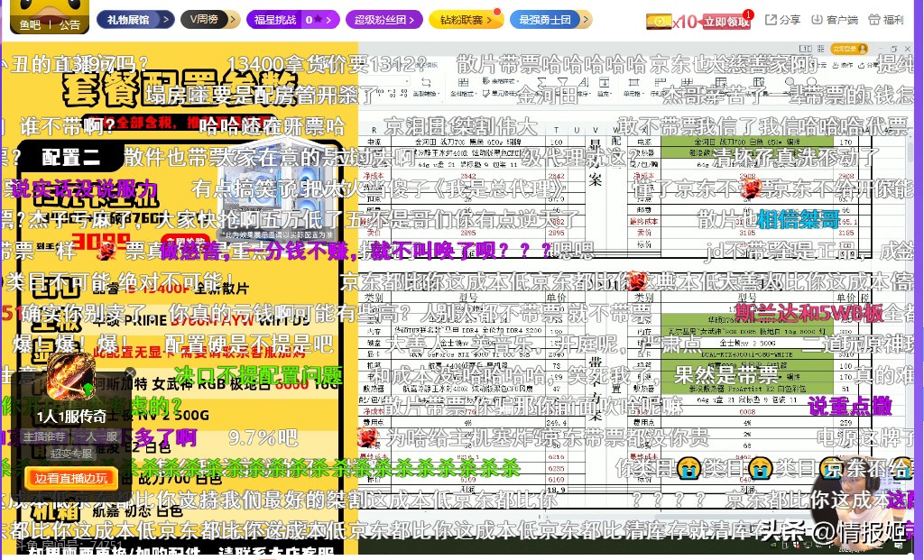Open the 福利 gift box icon

pos(873,20)
